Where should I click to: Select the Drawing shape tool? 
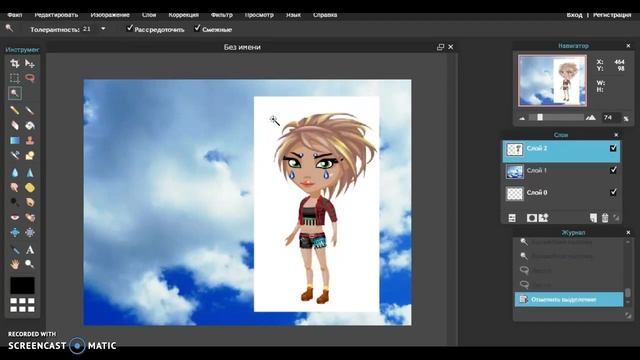tap(30, 156)
